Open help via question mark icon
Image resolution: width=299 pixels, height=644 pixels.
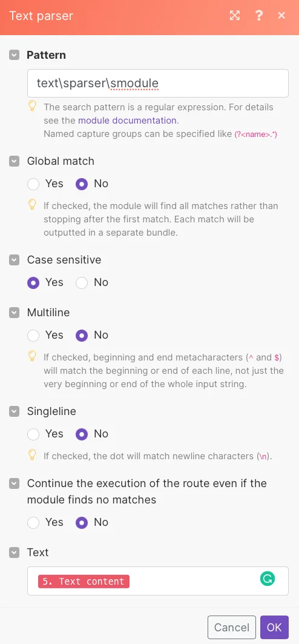pyautogui.click(x=258, y=16)
